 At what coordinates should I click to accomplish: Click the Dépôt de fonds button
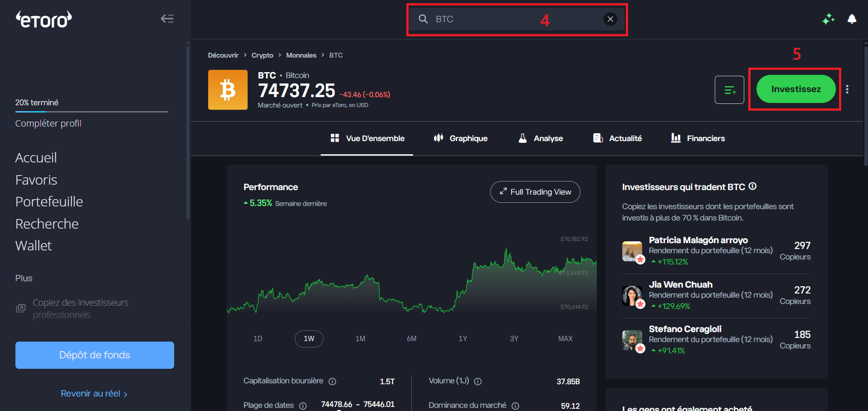click(x=95, y=355)
